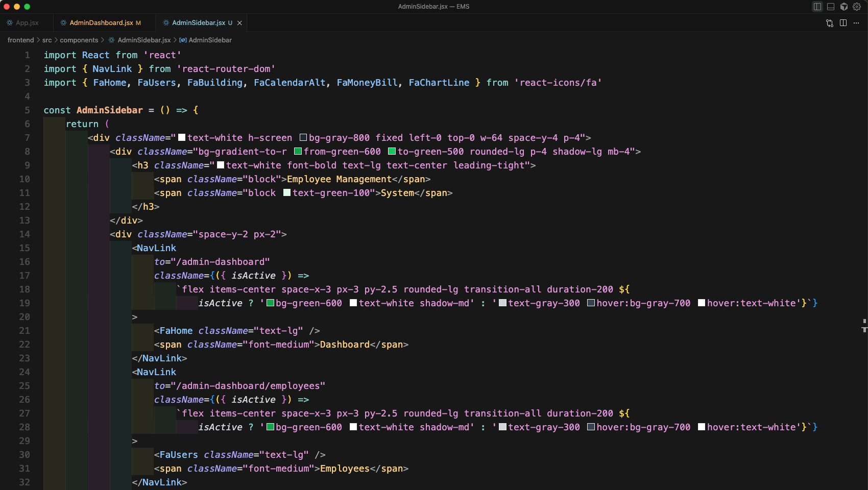Click the symbol icon before AdminSidebar breadcrumb
The width and height of the screenshot is (868, 490).
pyautogui.click(x=183, y=40)
